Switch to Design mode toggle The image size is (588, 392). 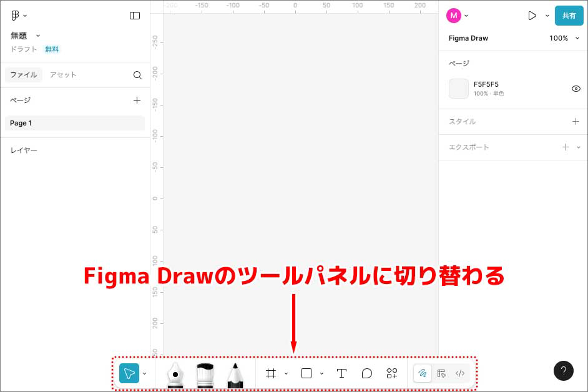point(441,373)
